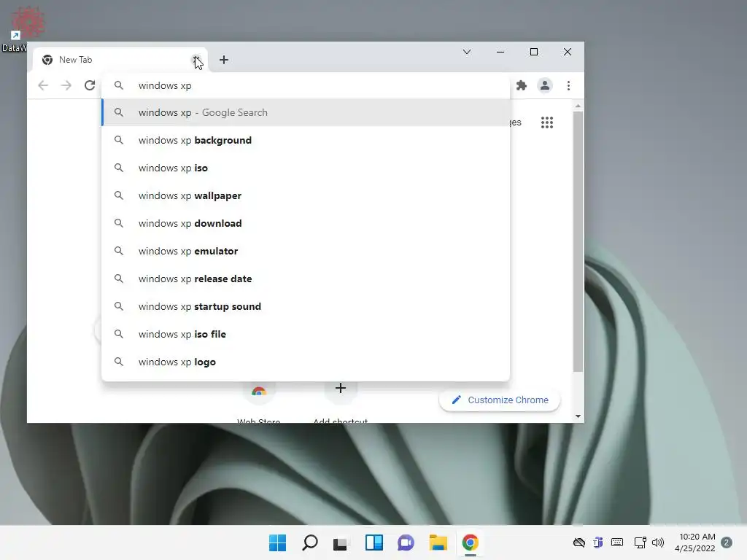Open the Web Store shortcut icon

pyautogui.click(x=259, y=392)
